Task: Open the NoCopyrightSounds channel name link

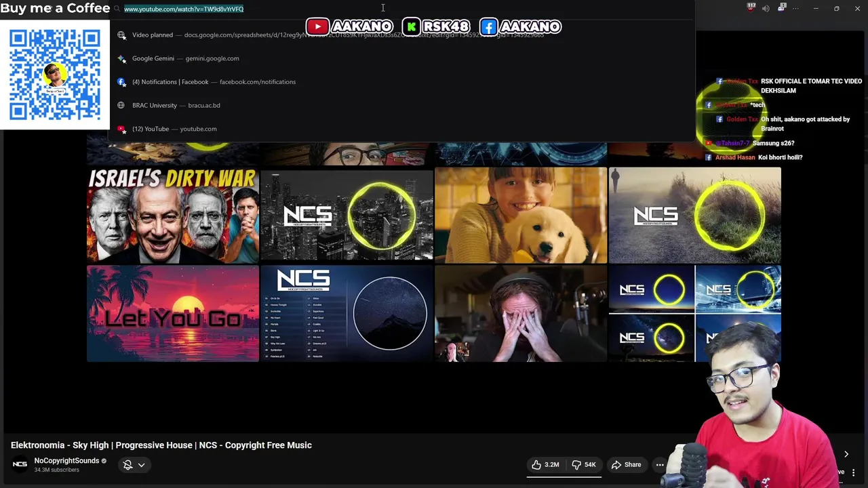Action: [x=66, y=461]
